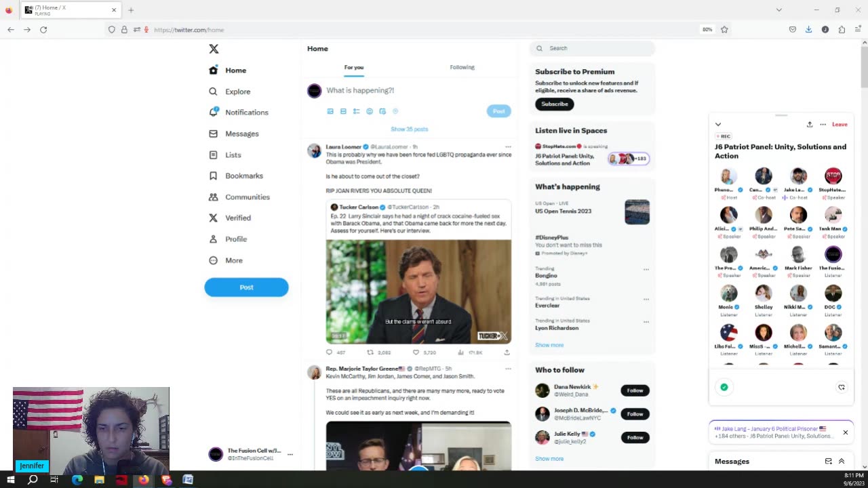The image size is (868, 488).
Task: Click the X logo in the sidebar
Action: pos(214,49)
